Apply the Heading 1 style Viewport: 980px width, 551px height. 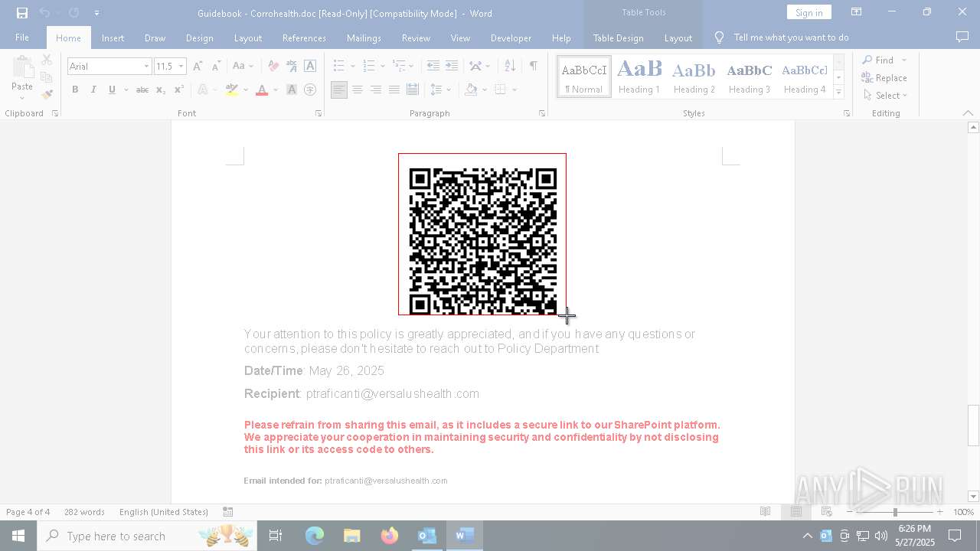[639, 77]
